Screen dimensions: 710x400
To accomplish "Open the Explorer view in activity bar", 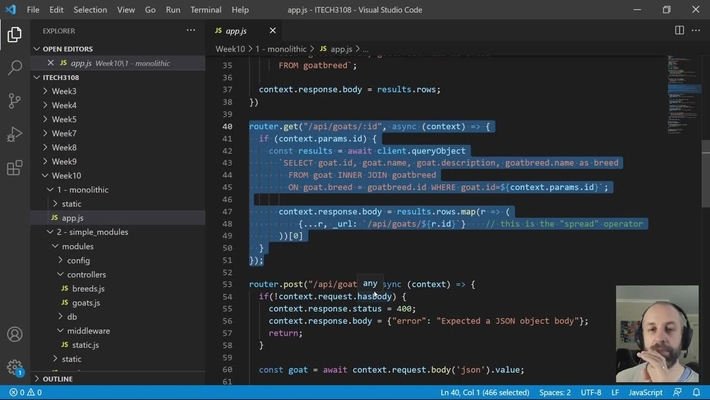I will click(x=14, y=35).
